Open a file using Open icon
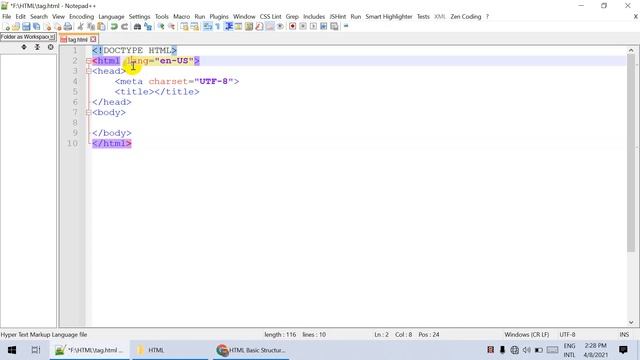The width and height of the screenshot is (640, 360). 16,27
